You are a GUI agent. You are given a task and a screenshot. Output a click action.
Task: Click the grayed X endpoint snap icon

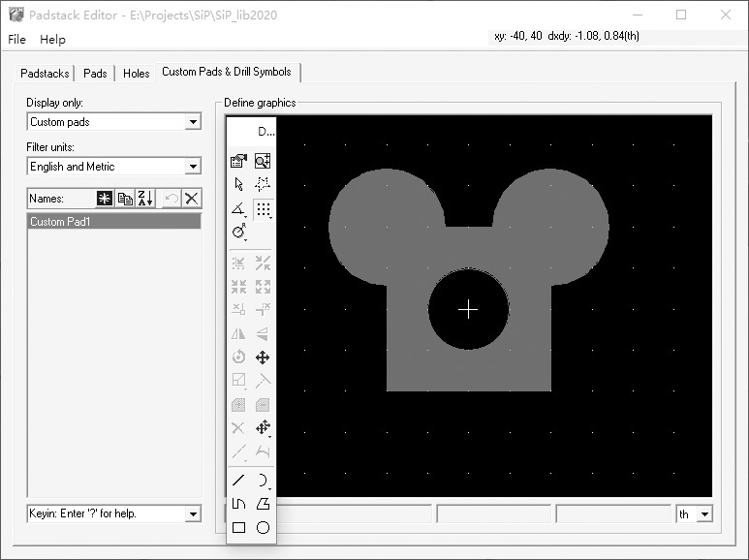[x=238, y=309]
